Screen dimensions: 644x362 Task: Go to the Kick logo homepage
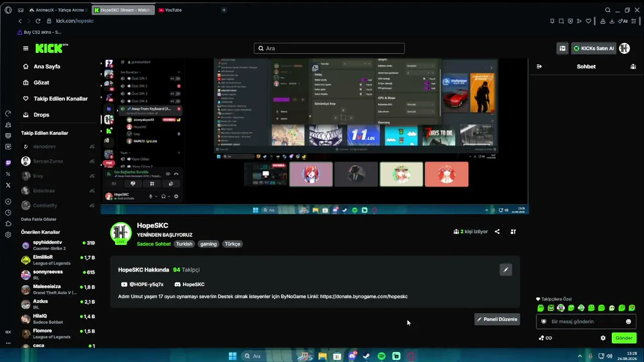click(51, 48)
